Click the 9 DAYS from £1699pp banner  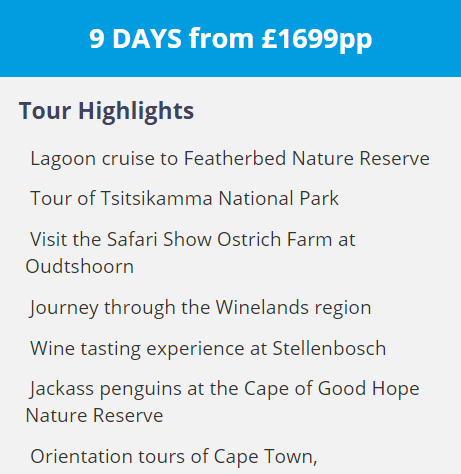pyautogui.click(x=230, y=38)
